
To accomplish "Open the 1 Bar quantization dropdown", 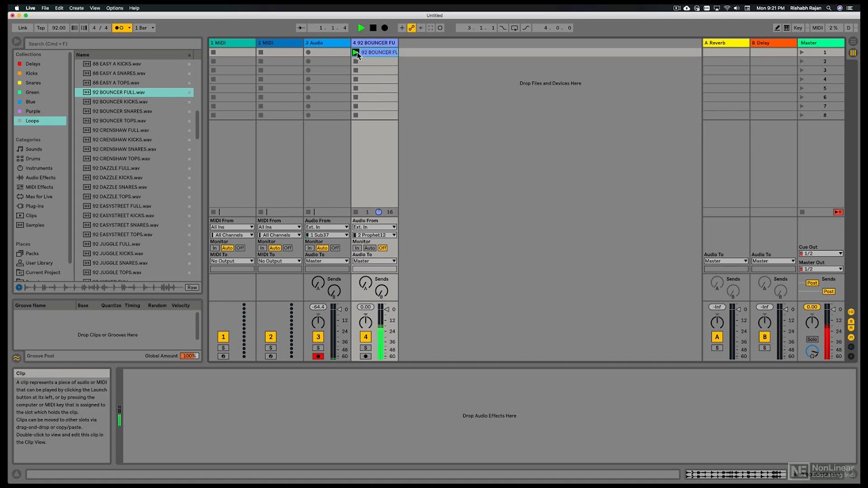I will pos(144,28).
